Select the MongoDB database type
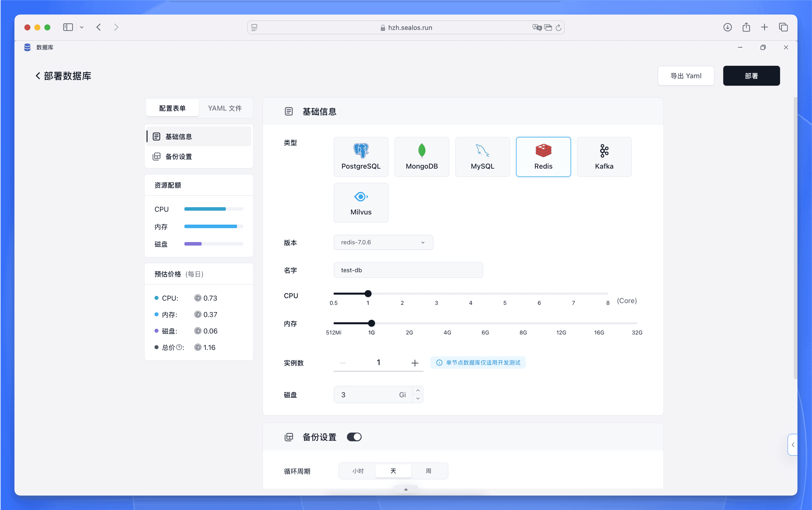Screen dimensions: 812x510 tap(421, 157)
